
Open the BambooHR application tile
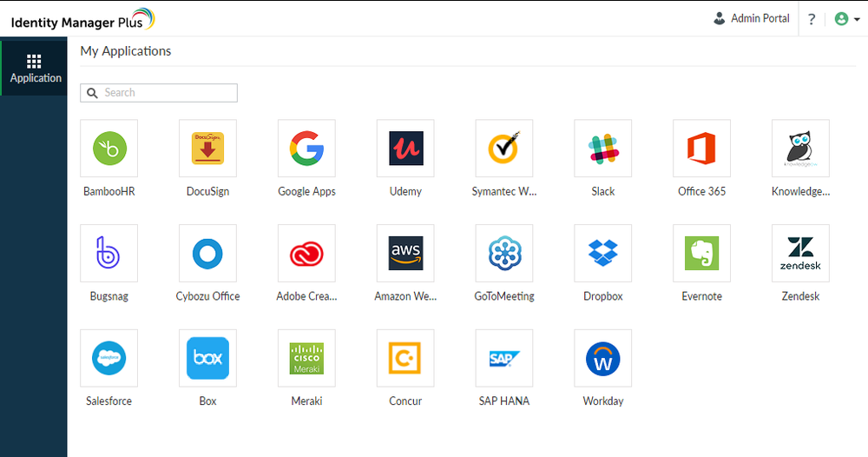tap(109, 149)
